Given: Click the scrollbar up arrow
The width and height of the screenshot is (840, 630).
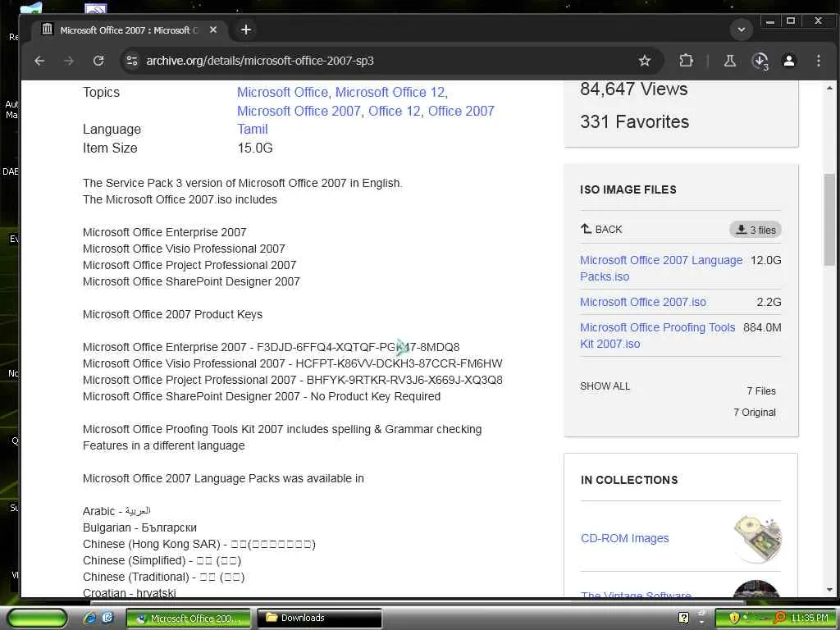Looking at the screenshot, I should pyautogui.click(x=829, y=88).
